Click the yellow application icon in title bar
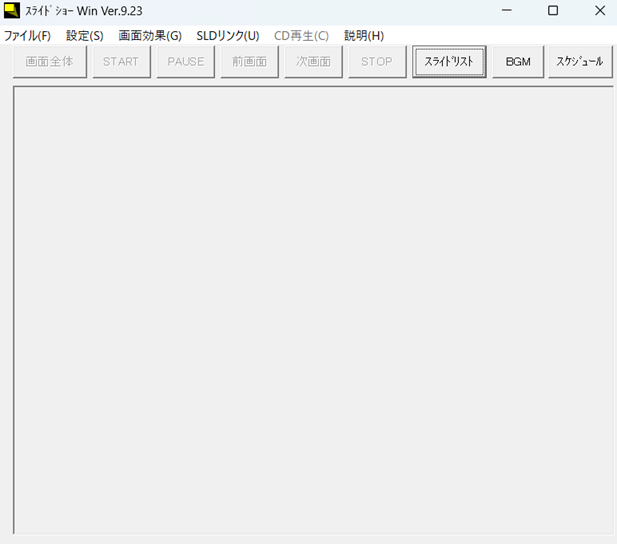617x544 pixels. pyautogui.click(x=12, y=11)
